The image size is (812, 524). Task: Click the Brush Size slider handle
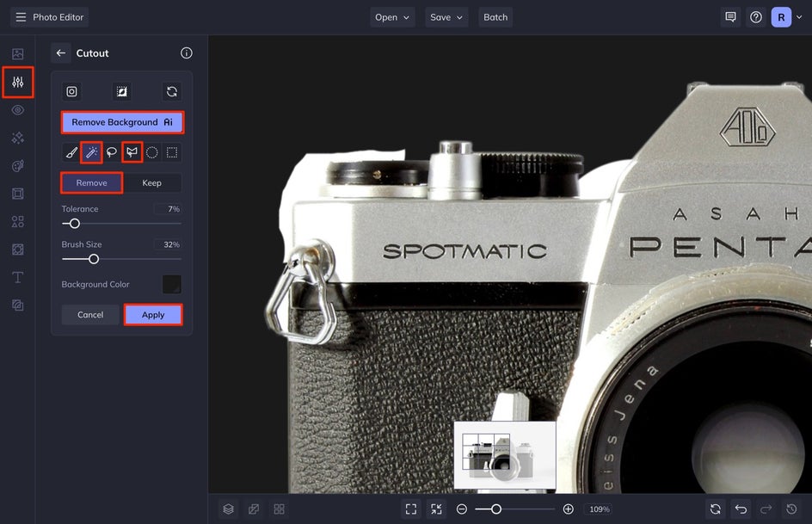[94, 259]
